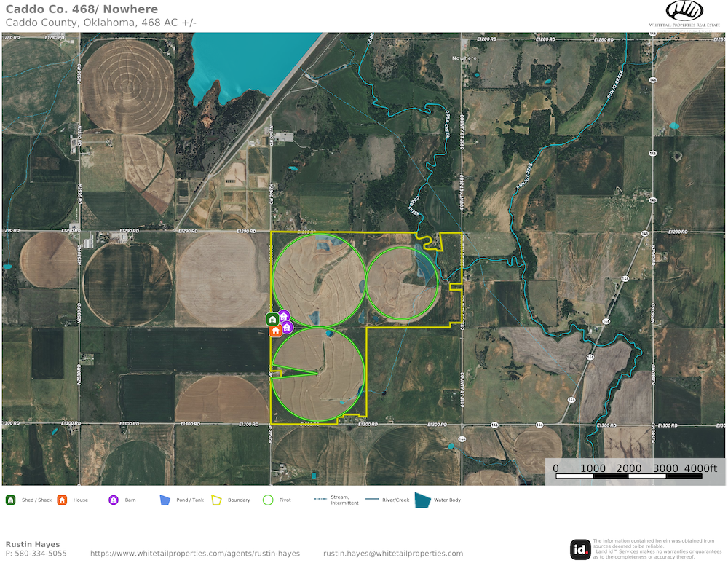Click the Water Body legend symbol
The image size is (728, 563).
coord(422,500)
